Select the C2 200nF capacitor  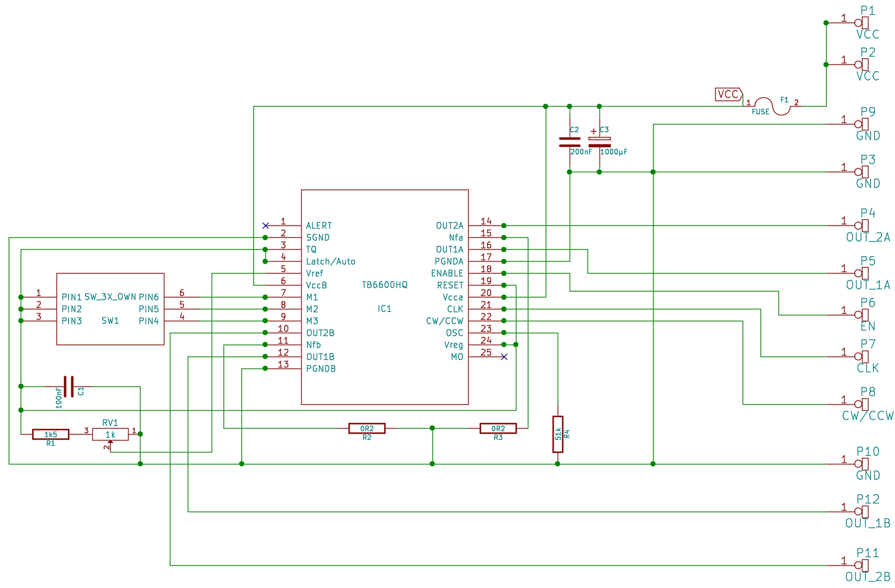[x=569, y=142]
